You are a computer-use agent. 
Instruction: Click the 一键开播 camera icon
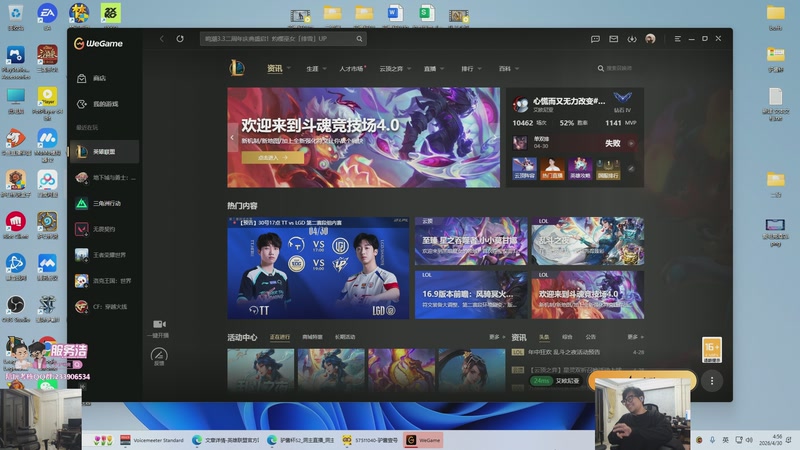click(159, 324)
